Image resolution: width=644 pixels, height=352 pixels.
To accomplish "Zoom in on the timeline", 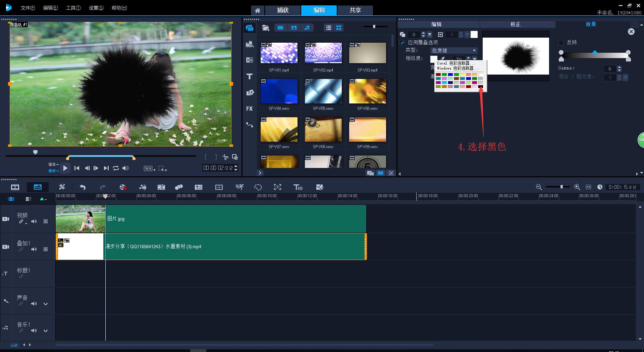I will click(x=577, y=187).
